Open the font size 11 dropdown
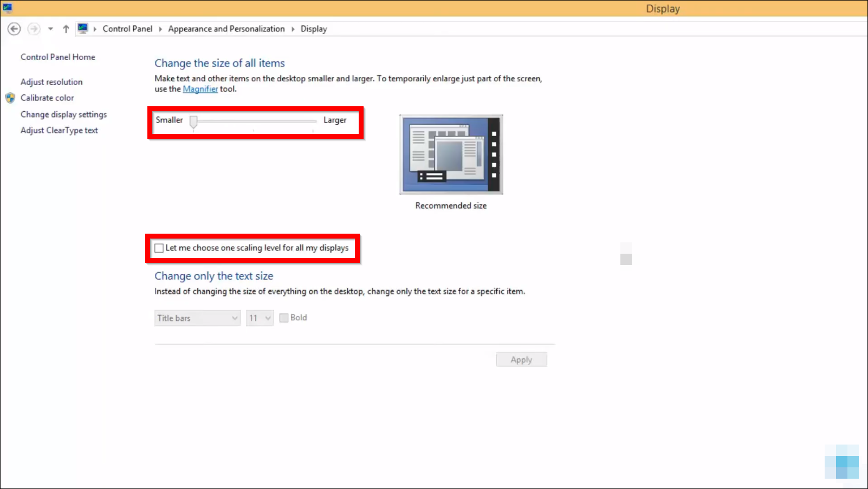This screenshot has width=868, height=489. point(267,318)
